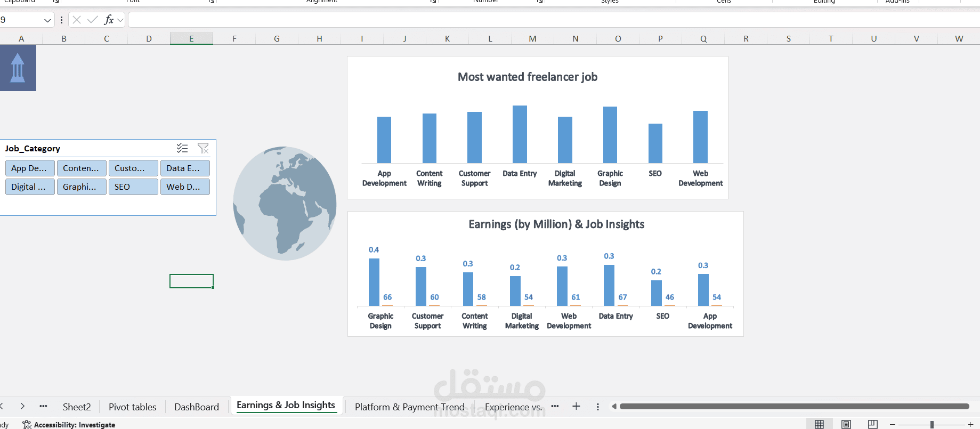This screenshot has width=980, height=429.
Task: Zoom out with minus button
Action: coord(892,425)
